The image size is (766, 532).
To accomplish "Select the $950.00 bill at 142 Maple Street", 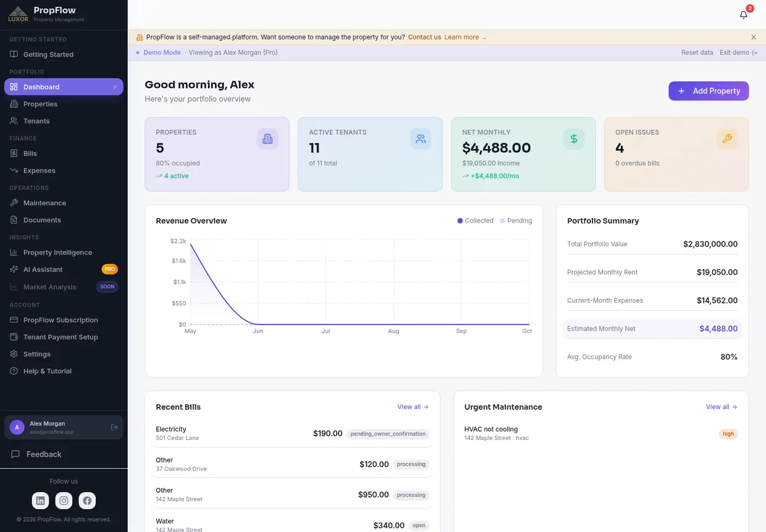I will [x=292, y=495].
